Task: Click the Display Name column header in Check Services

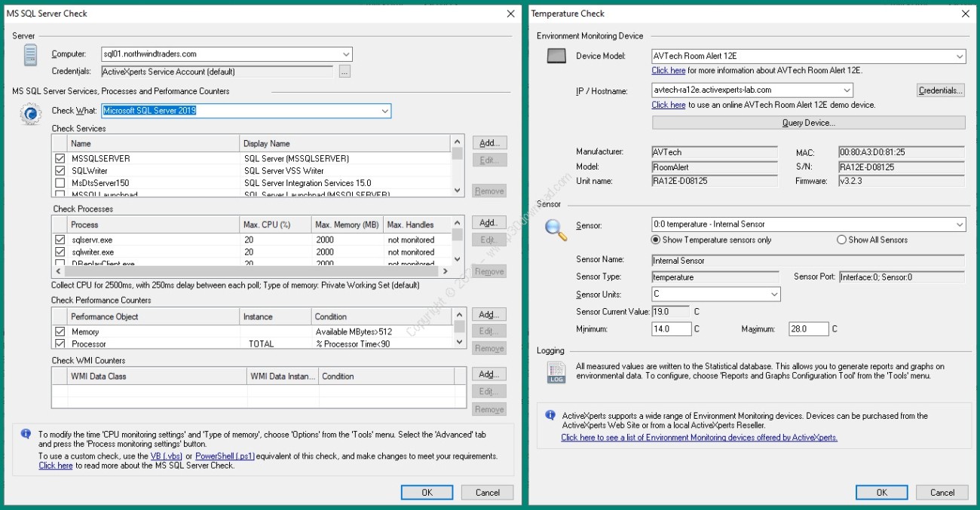Action: click(345, 143)
